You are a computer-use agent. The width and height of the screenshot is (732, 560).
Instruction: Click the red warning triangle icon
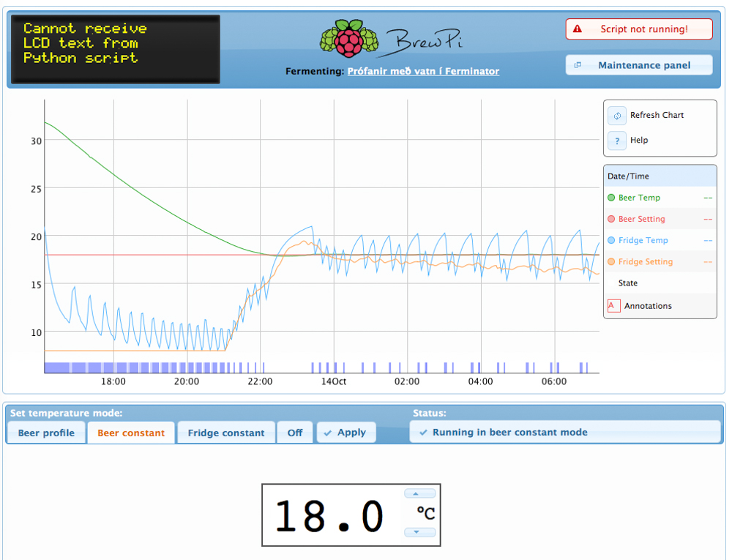pos(578,29)
